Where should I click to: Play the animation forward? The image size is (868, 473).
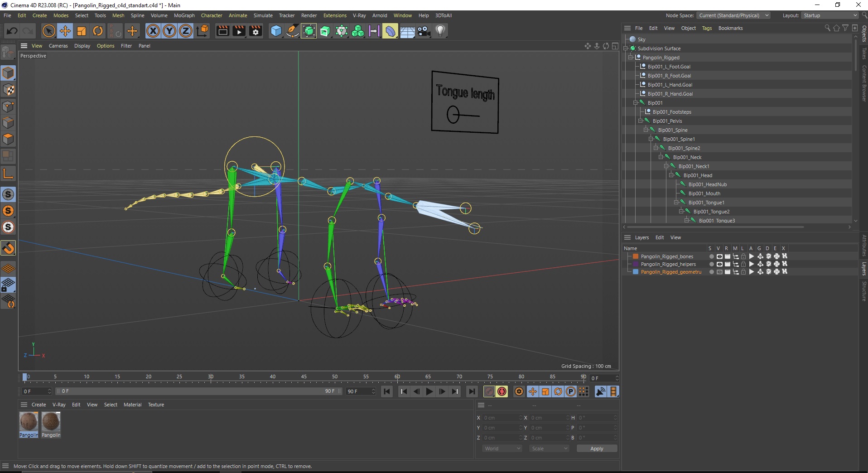(429, 391)
